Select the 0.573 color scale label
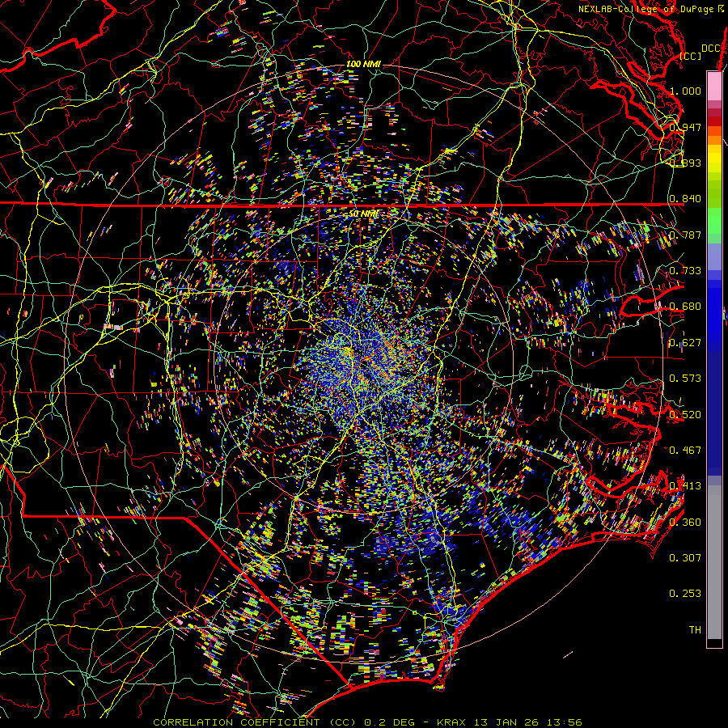This screenshot has width=728, height=728. [685, 378]
